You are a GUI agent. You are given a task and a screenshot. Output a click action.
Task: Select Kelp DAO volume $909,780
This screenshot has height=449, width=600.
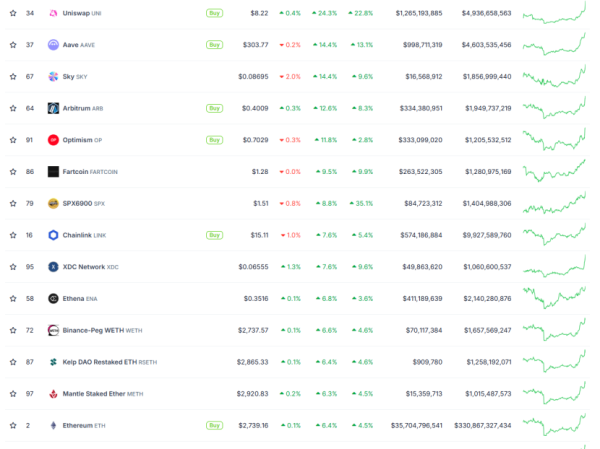pos(427,362)
